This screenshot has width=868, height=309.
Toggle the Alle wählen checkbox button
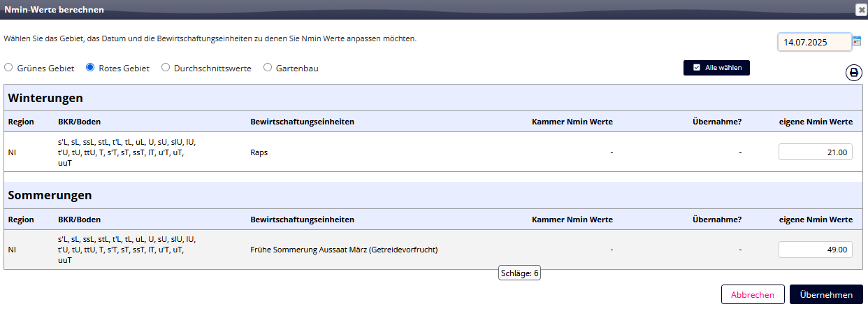716,68
